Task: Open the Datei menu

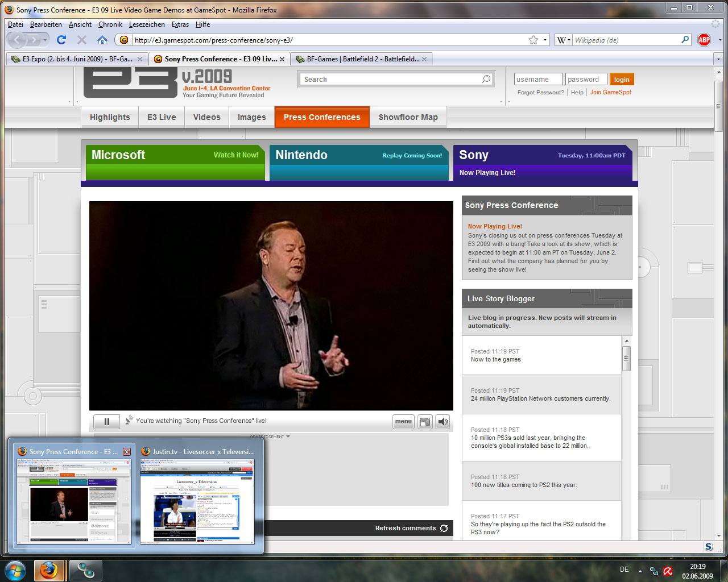Action: pos(15,24)
